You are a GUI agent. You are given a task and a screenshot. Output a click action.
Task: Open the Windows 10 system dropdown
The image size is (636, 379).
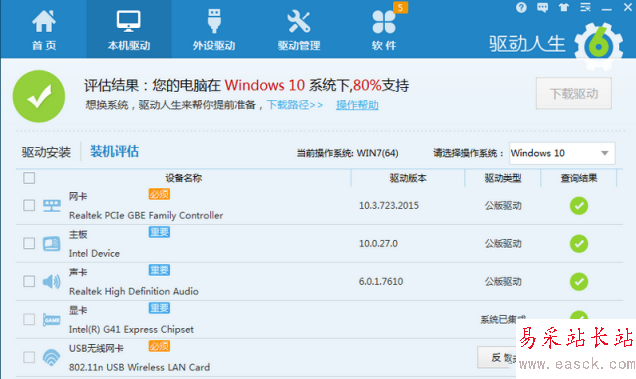pyautogui.click(x=562, y=153)
